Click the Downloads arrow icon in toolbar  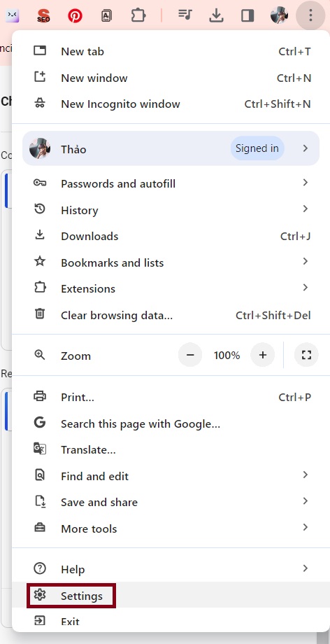[x=216, y=15]
